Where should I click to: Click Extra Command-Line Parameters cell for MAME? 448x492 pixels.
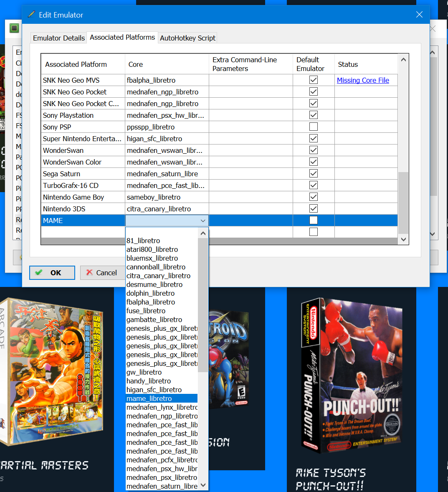(251, 221)
